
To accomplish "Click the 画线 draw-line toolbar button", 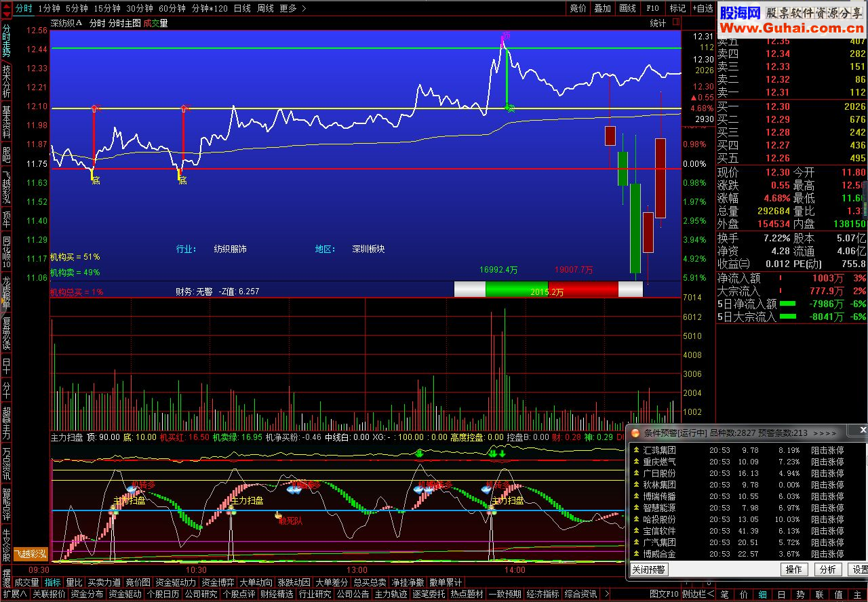I will 627,8.
